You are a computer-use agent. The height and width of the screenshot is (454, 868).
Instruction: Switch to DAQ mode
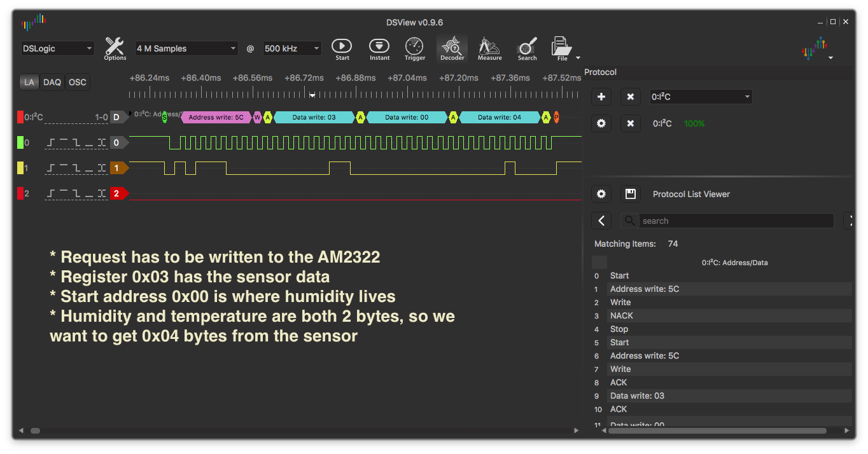52,82
